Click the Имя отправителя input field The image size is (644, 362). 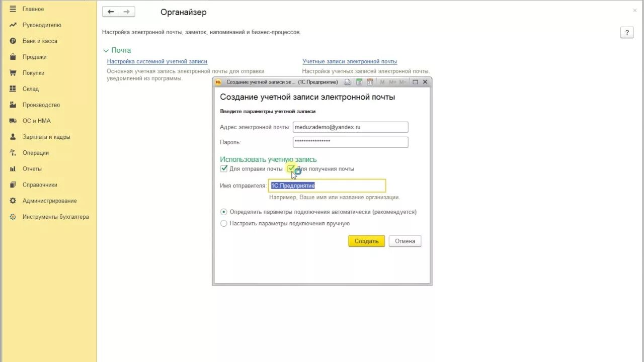coord(328,186)
